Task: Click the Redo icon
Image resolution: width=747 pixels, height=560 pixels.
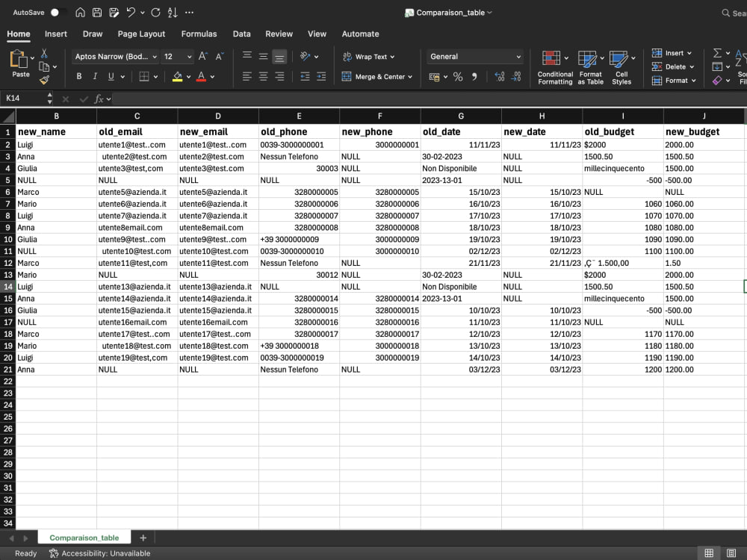Action: (x=155, y=13)
